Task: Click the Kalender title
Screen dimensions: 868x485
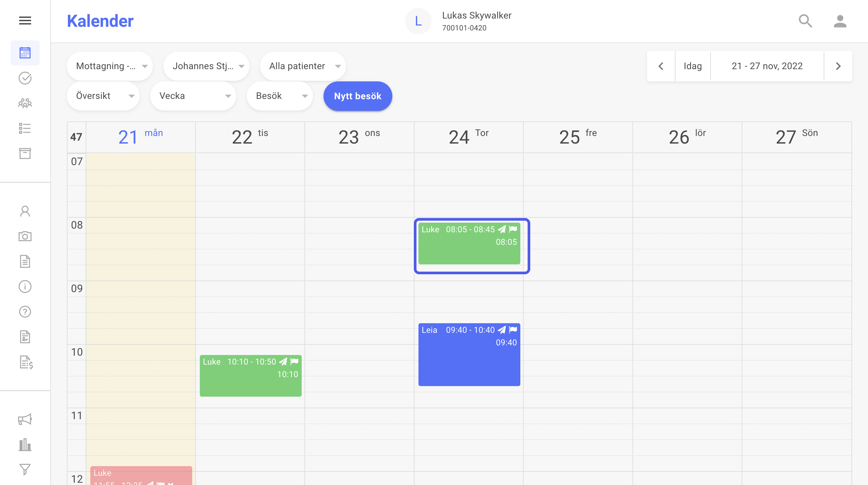Action: 100,21
